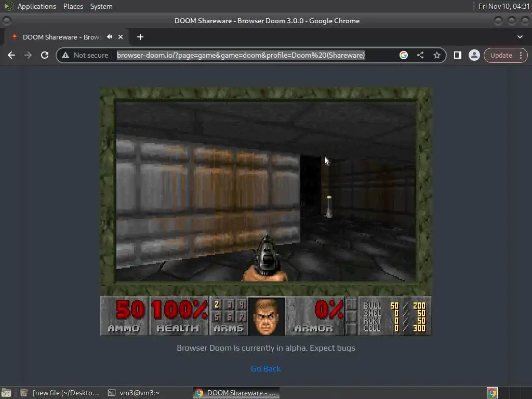Click the pistol weapon in game view
This screenshot has height=399, width=532.
[x=265, y=259]
